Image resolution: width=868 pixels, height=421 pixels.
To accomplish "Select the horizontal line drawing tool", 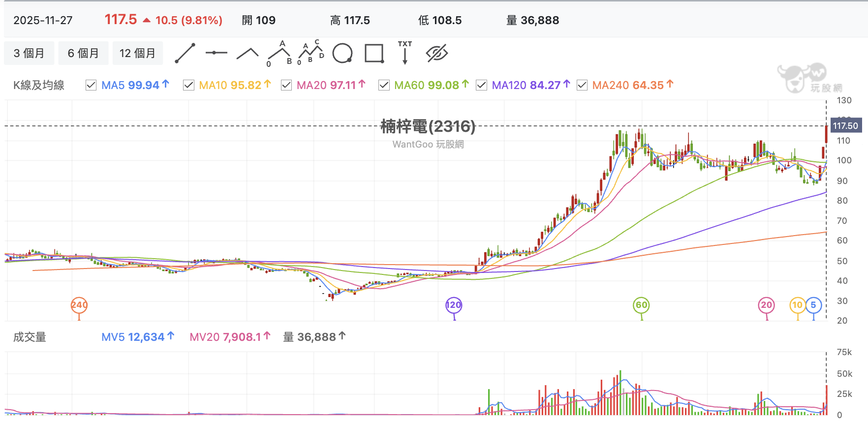I will pos(216,53).
